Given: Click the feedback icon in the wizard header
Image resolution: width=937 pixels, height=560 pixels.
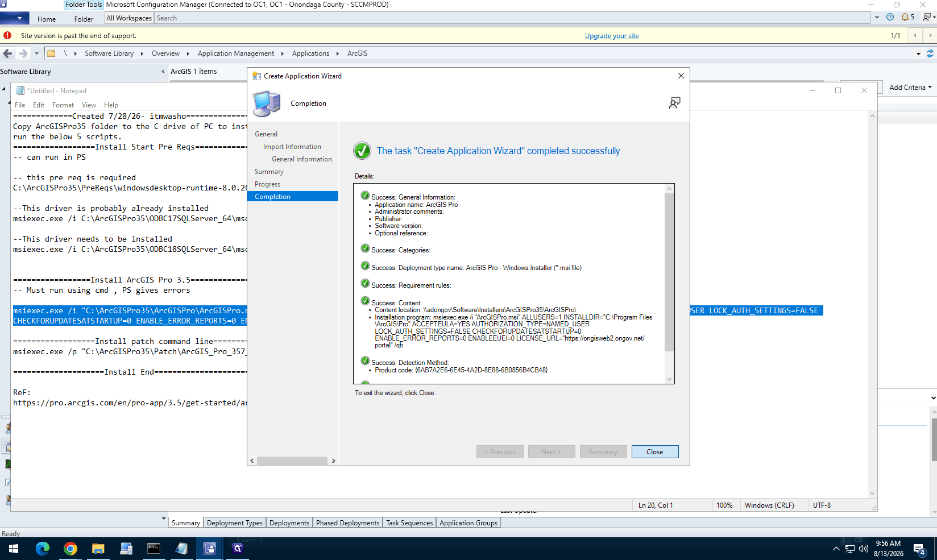Looking at the screenshot, I should [x=674, y=103].
